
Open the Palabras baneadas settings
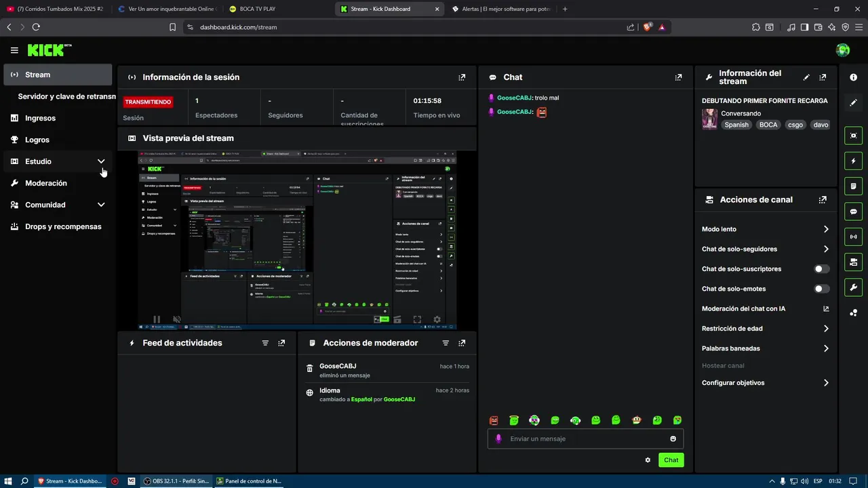(x=766, y=348)
